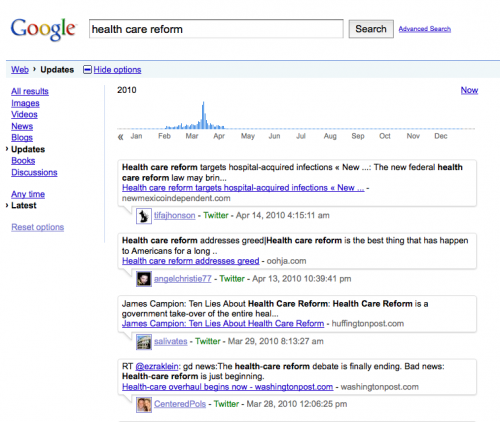This screenshot has height=422, width=500.
Task: Select All results in sidebar
Action: coord(30,91)
